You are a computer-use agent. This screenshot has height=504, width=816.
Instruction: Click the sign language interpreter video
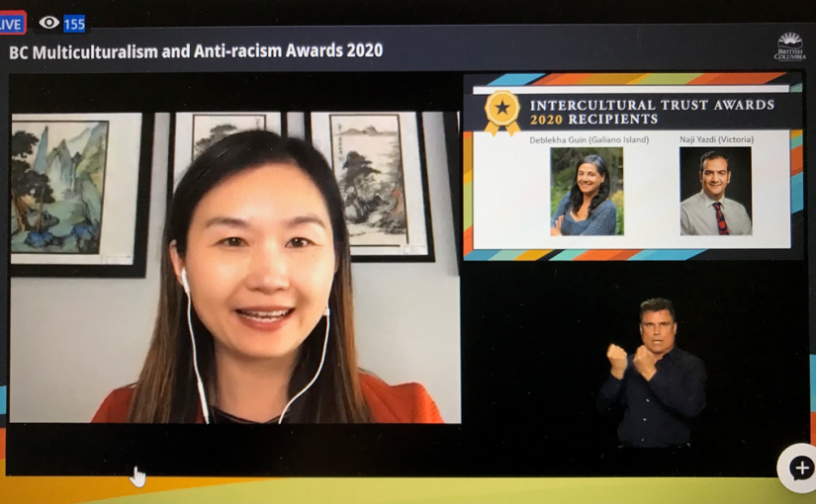coord(651,371)
